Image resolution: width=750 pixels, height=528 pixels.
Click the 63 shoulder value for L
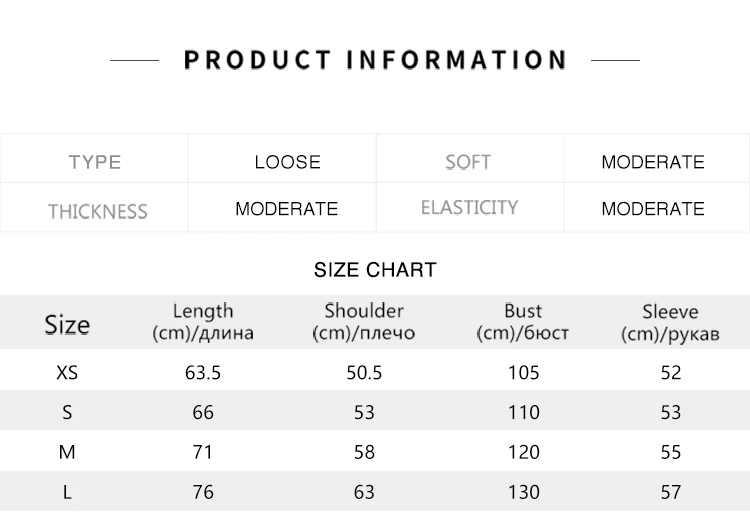pyautogui.click(x=364, y=492)
